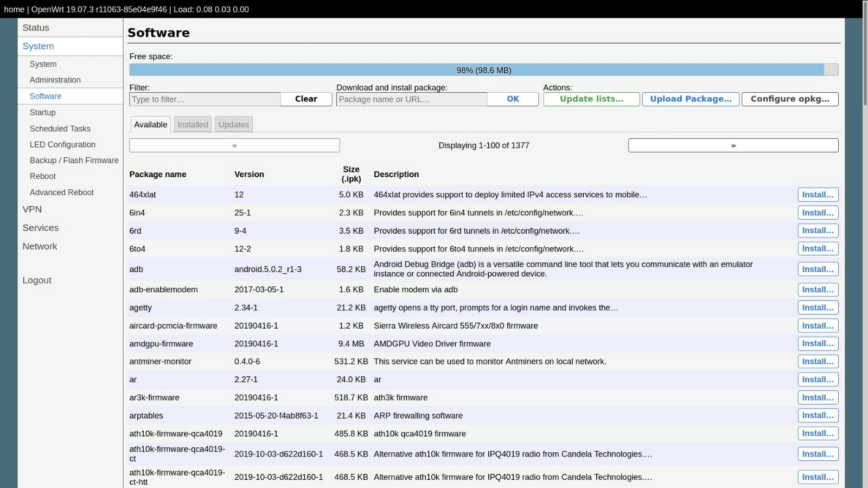Select Software in the sidebar
868x488 pixels.
(46, 96)
